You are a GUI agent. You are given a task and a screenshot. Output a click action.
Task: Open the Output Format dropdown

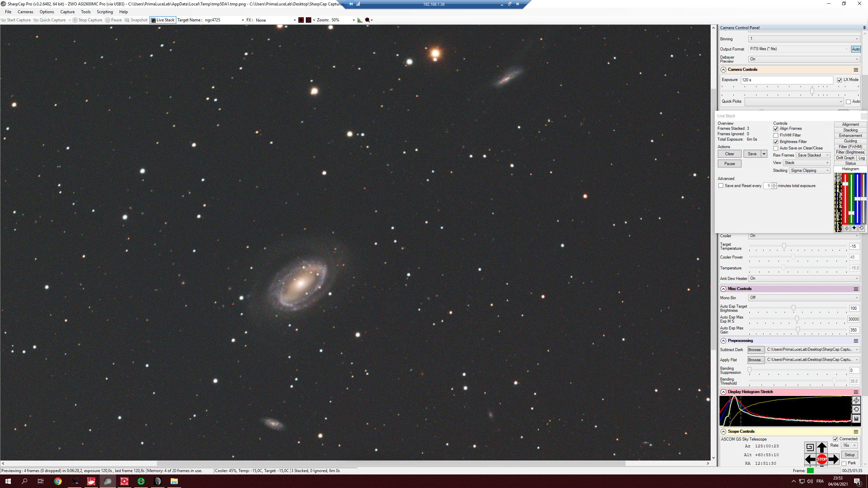pos(798,49)
